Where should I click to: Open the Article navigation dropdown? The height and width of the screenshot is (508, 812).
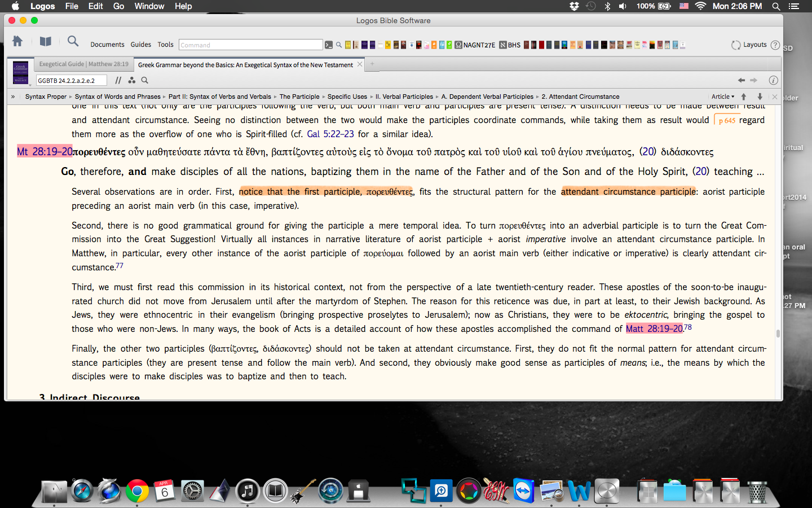[723, 97]
